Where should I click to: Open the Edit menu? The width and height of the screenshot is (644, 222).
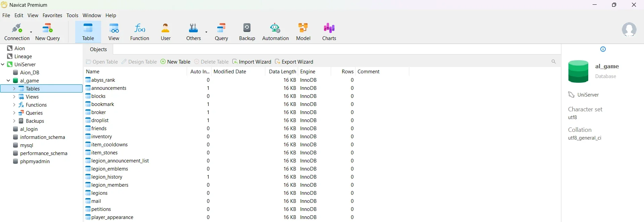pos(19,15)
